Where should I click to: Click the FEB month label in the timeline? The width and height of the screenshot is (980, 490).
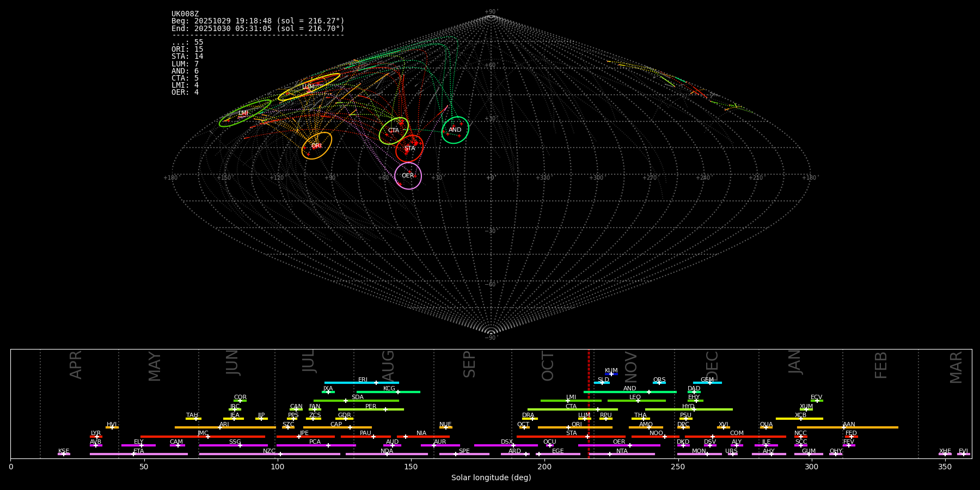tap(881, 365)
